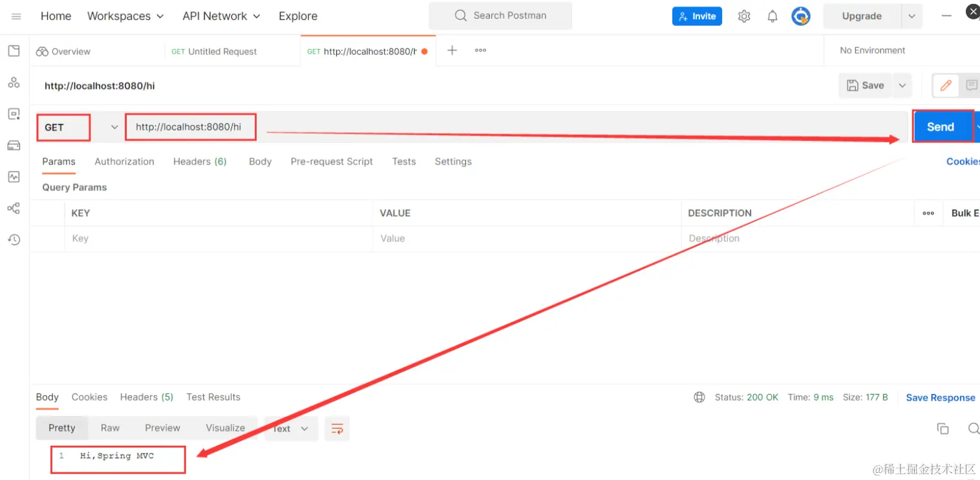980x480 pixels.
Task: Select the localhost:8080 request tab
Action: coord(368,52)
